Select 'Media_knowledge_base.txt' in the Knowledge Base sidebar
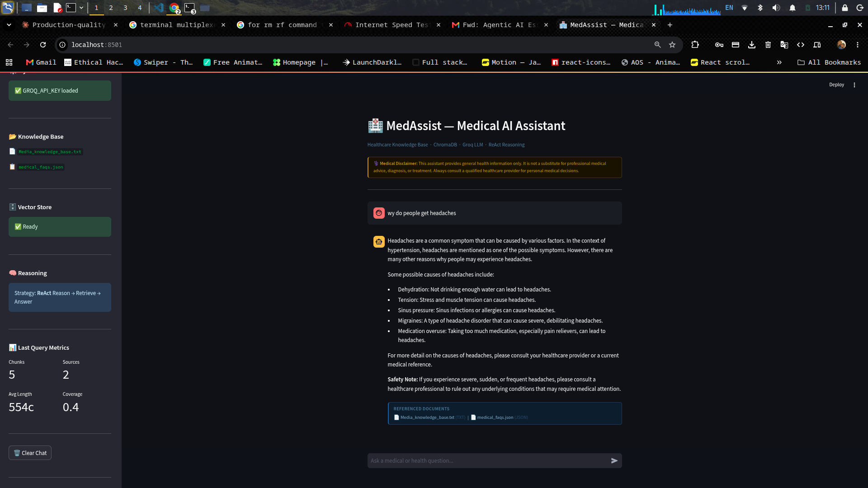868x488 pixels. (50, 152)
